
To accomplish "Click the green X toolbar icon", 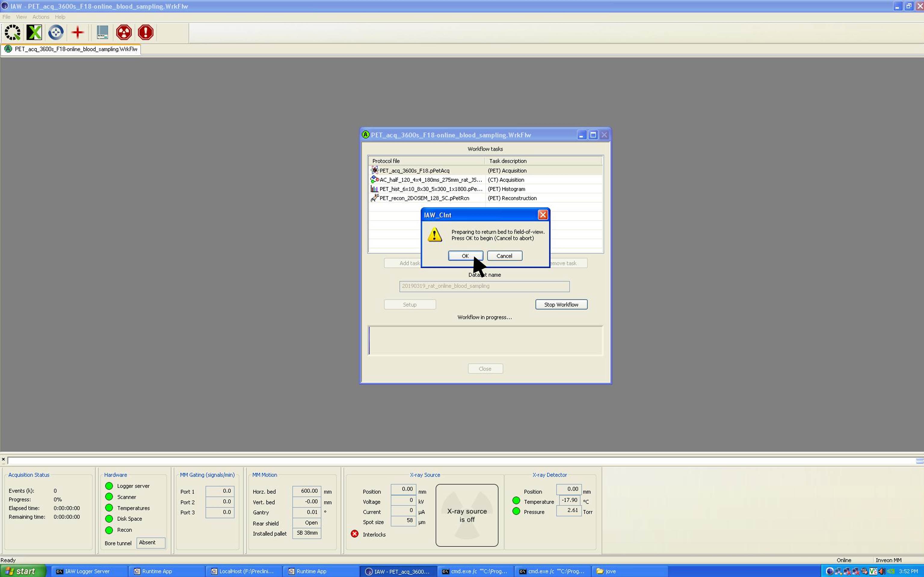I will [34, 32].
